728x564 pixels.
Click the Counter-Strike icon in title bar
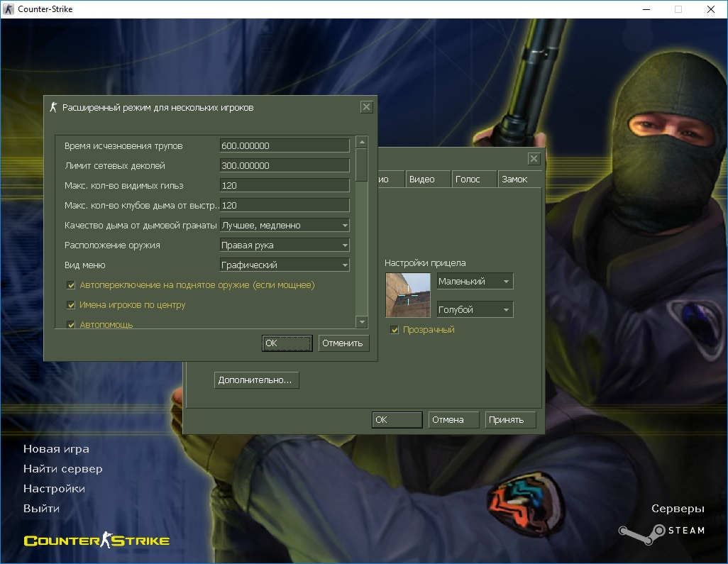tap(9, 9)
